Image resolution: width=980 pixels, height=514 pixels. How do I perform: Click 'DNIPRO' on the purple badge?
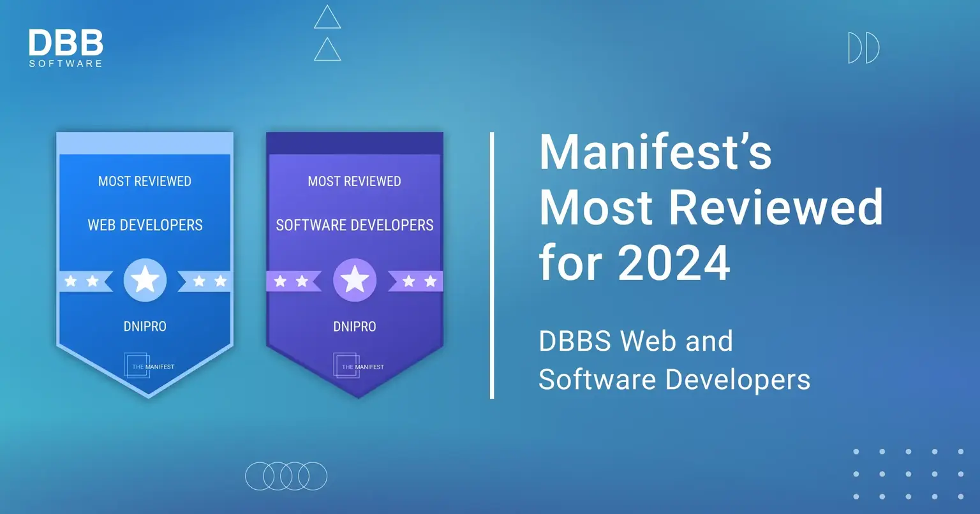(355, 327)
